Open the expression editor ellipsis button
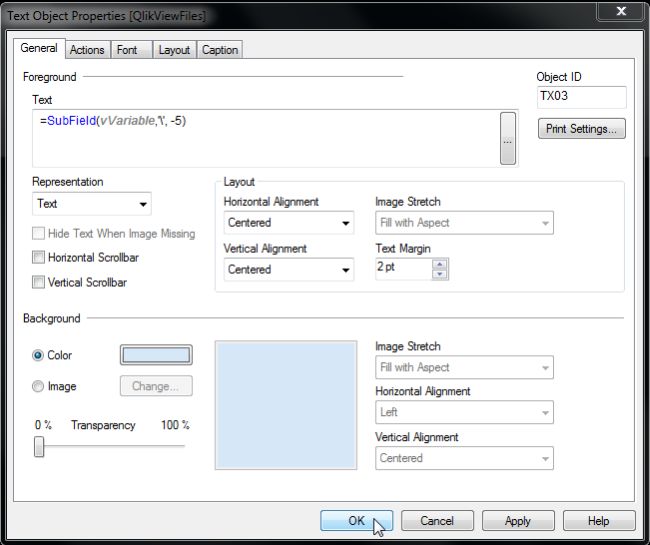The image size is (650, 545). click(x=508, y=138)
